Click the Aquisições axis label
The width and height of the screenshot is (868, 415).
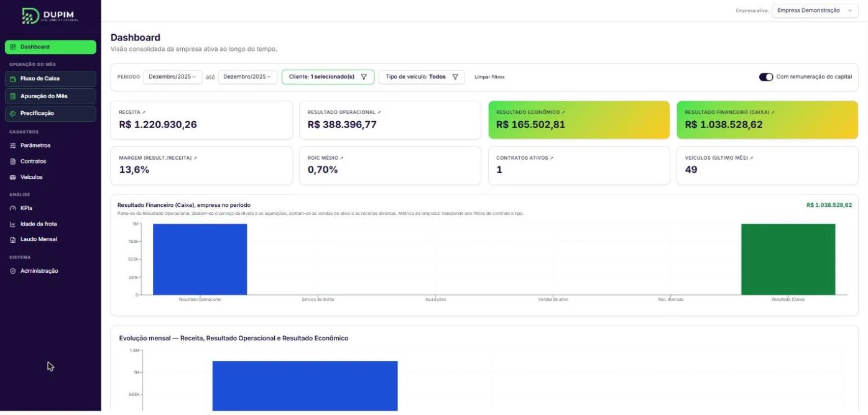click(435, 299)
